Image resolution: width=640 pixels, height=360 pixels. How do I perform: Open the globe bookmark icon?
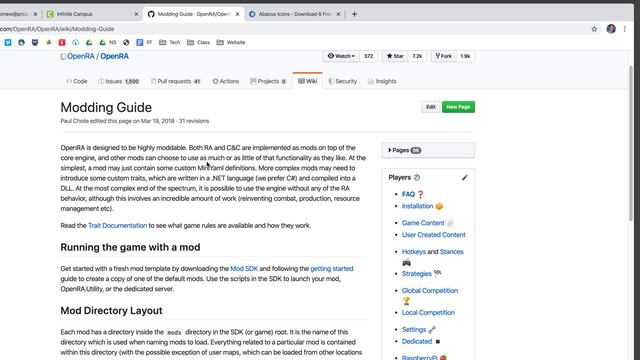[x=126, y=42]
